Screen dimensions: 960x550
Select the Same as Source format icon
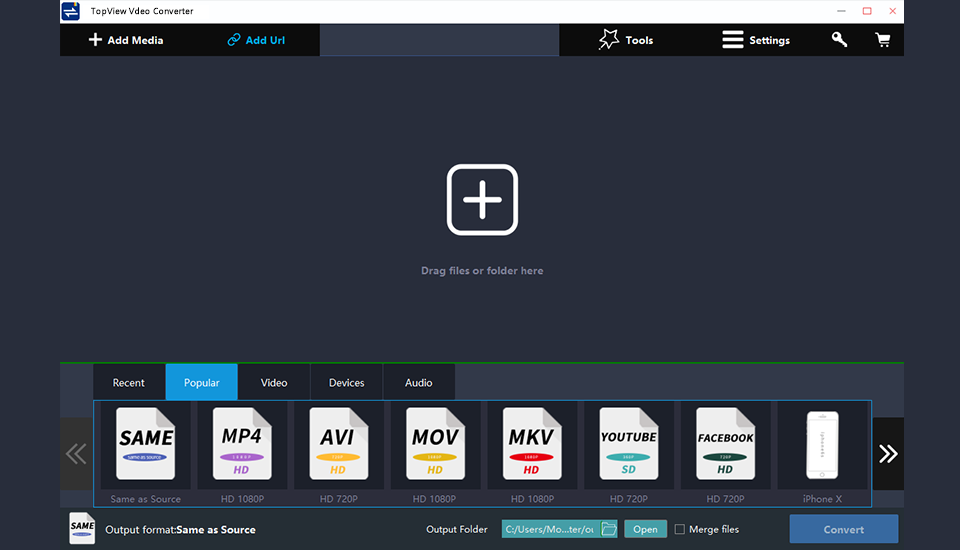146,445
